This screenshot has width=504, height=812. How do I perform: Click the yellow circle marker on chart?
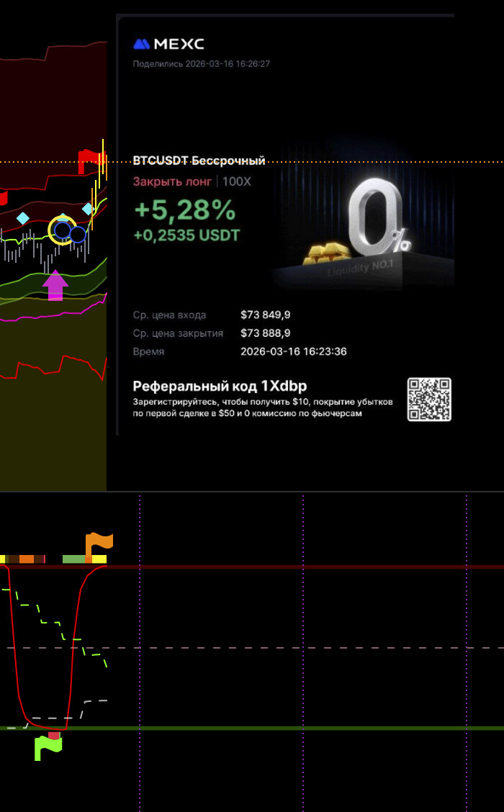pos(62,230)
